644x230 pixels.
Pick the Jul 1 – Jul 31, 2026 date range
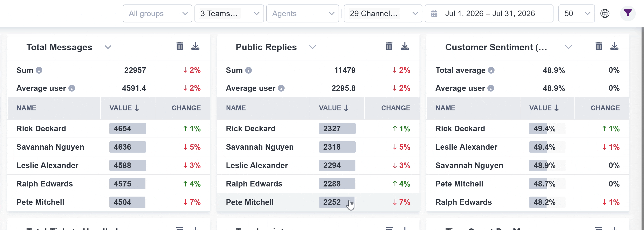click(x=489, y=13)
